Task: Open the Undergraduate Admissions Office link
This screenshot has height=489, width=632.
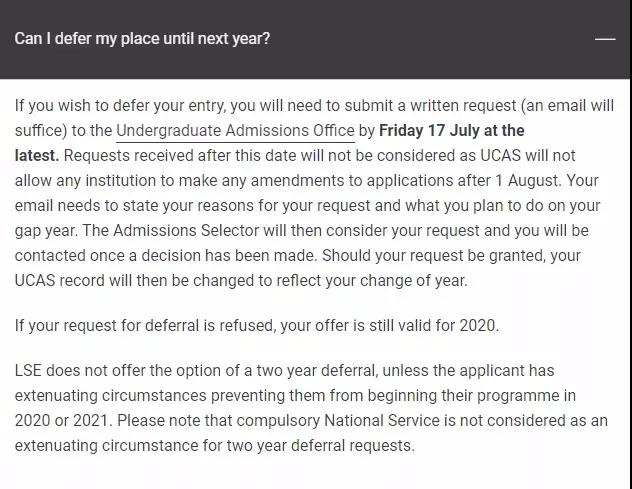Action: click(235, 131)
